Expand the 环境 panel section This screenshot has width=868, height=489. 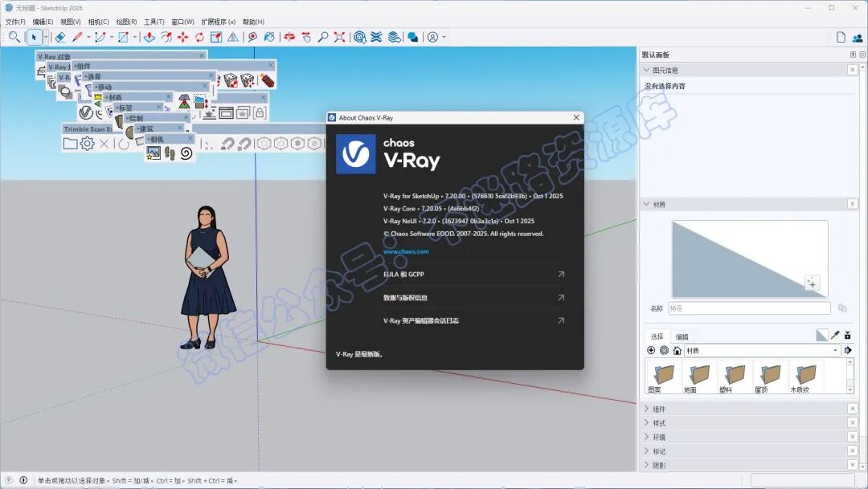646,437
